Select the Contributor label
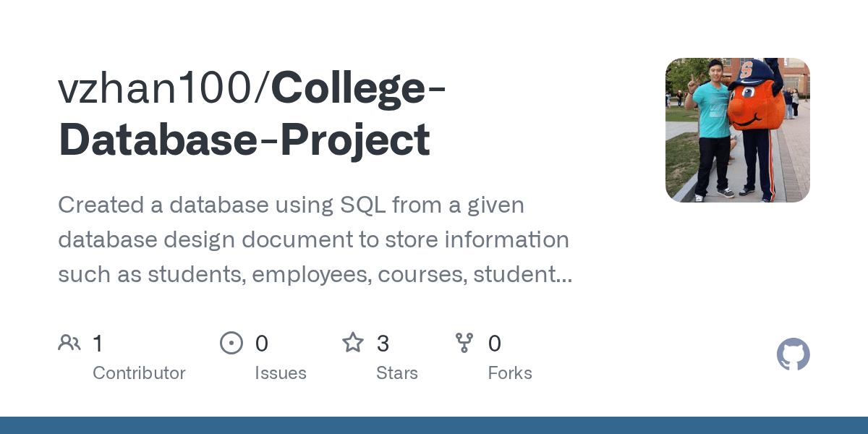The width and height of the screenshot is (868, 434). coord(139,373)
